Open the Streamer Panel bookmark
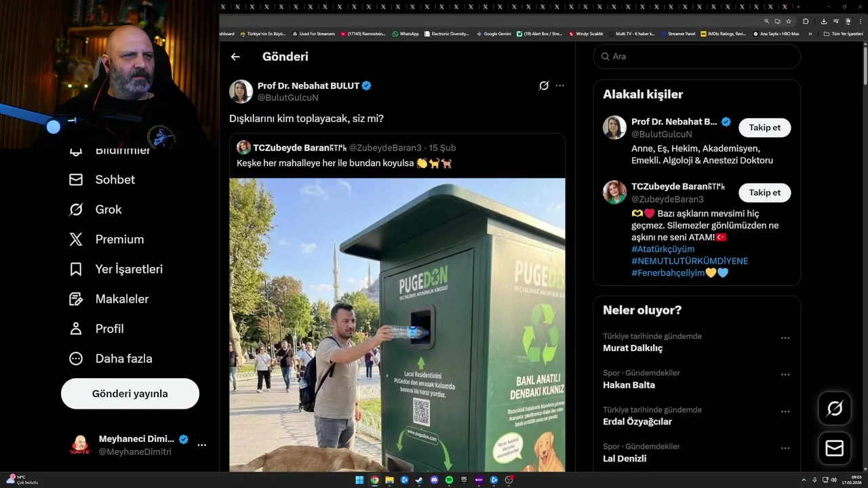This screenshot has height=488, width=868. pos(678,34)
